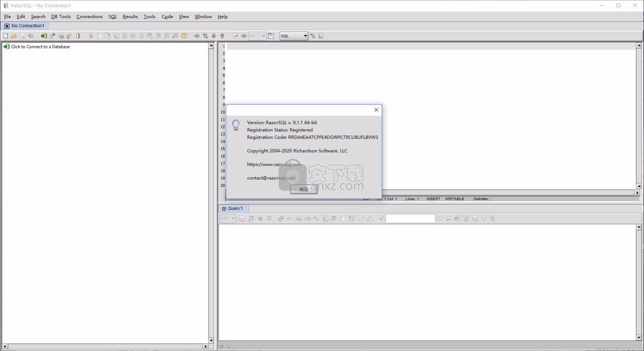Open the Tools menu
Viewport: 644px width, 351px height.
[x=149, y=17]
